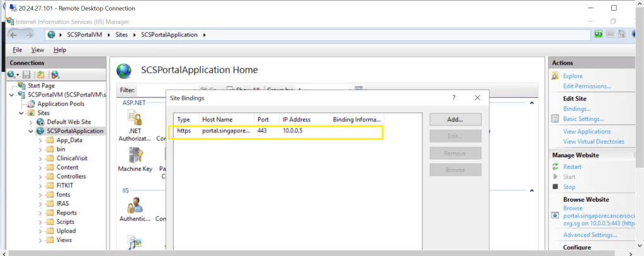Click the Explore folder icon in Actions

(x=555, y=76)
